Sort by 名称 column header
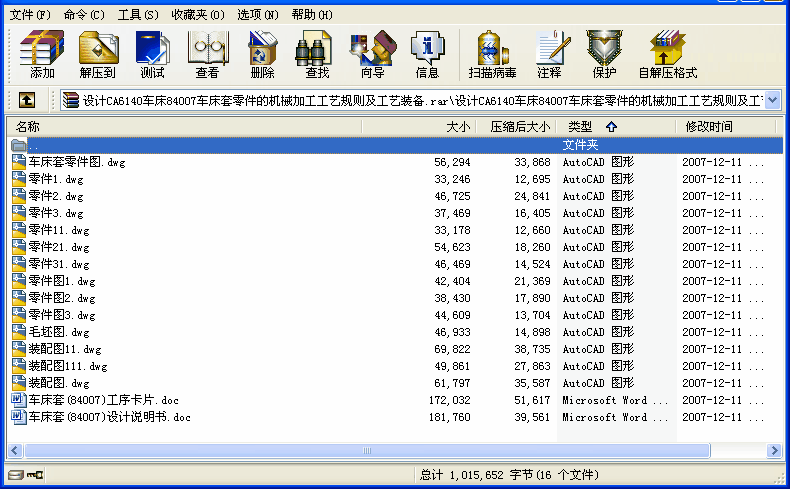 [x=184, y=126]
